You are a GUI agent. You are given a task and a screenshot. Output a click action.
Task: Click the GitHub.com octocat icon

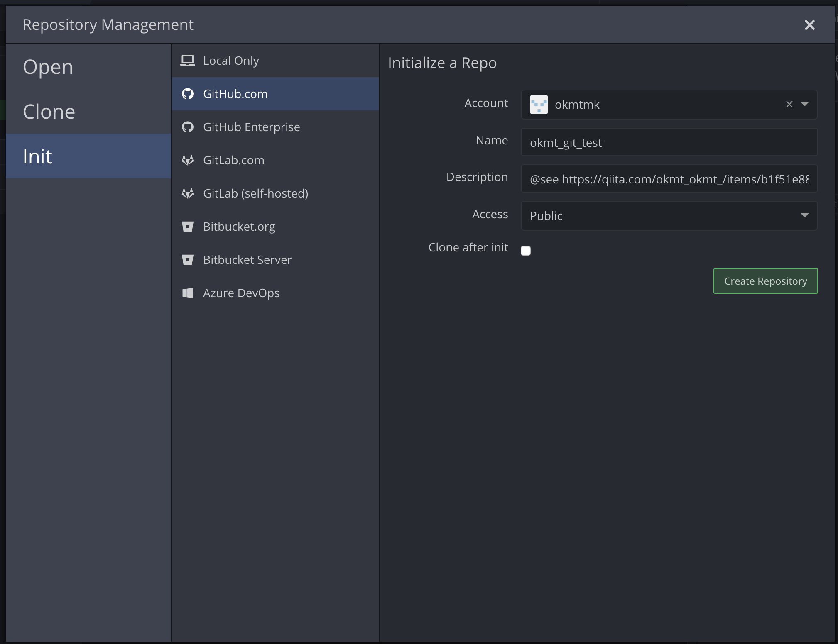coord(188,94)
